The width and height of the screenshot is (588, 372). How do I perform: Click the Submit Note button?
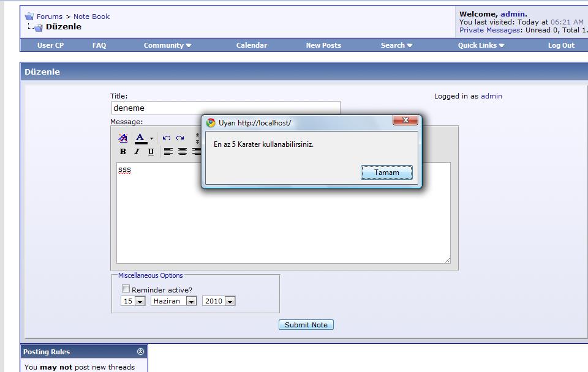click(306, 325)
